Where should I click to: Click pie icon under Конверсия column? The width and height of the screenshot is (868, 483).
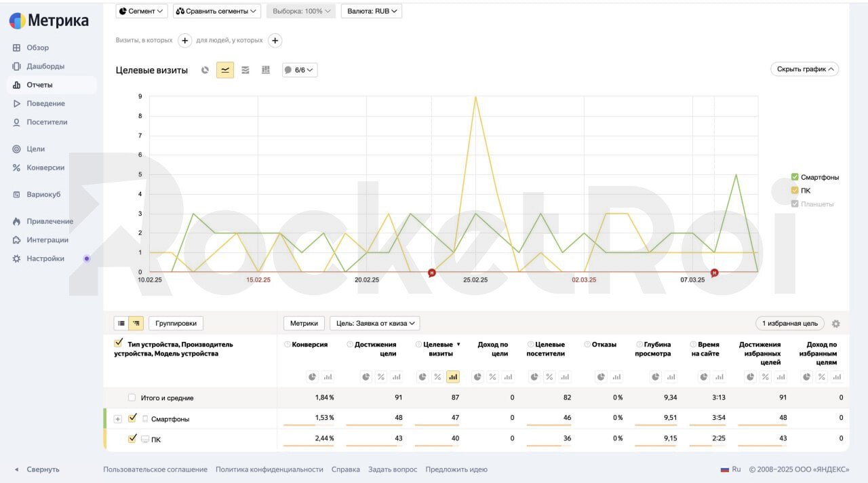click(312, 376)
